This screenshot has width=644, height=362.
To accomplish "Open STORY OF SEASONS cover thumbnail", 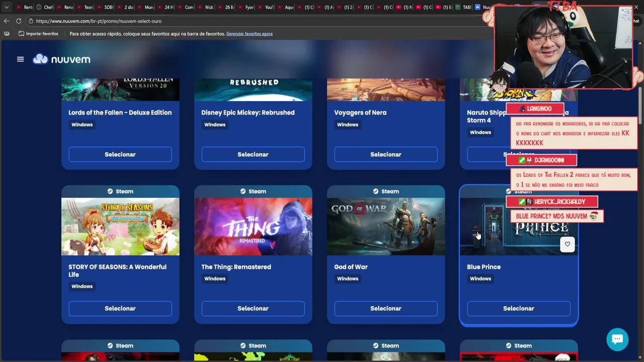I will 120,226.
